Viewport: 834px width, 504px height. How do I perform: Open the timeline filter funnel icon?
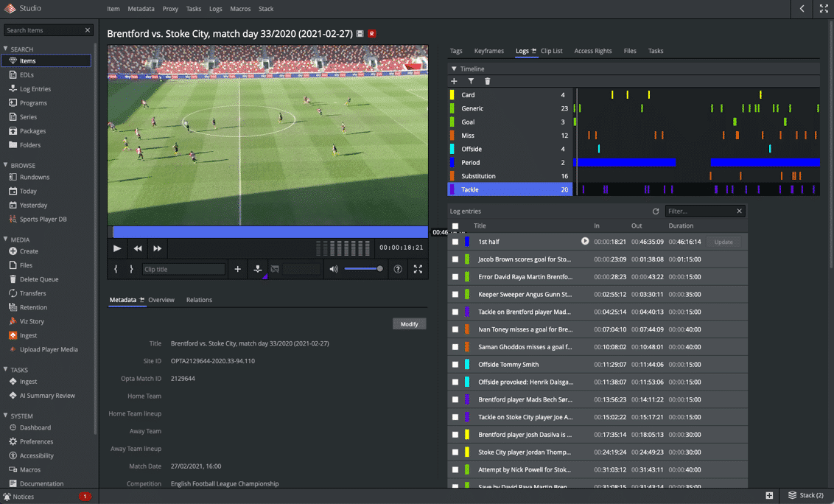(471, 81)
